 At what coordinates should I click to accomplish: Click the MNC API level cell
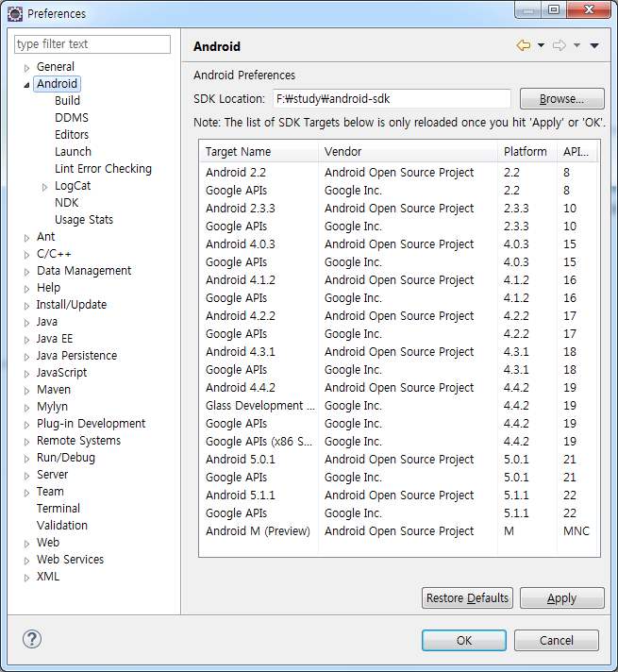[x=576, y=531]
